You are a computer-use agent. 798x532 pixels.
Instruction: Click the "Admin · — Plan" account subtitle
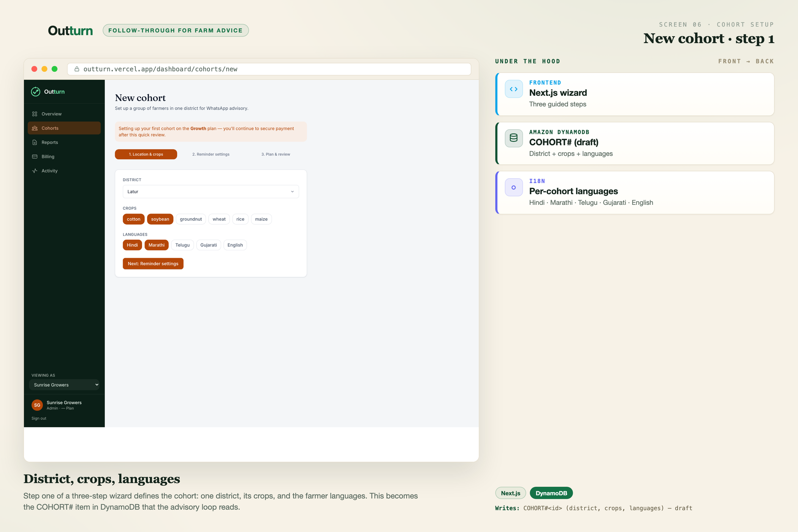click(60, 408)
